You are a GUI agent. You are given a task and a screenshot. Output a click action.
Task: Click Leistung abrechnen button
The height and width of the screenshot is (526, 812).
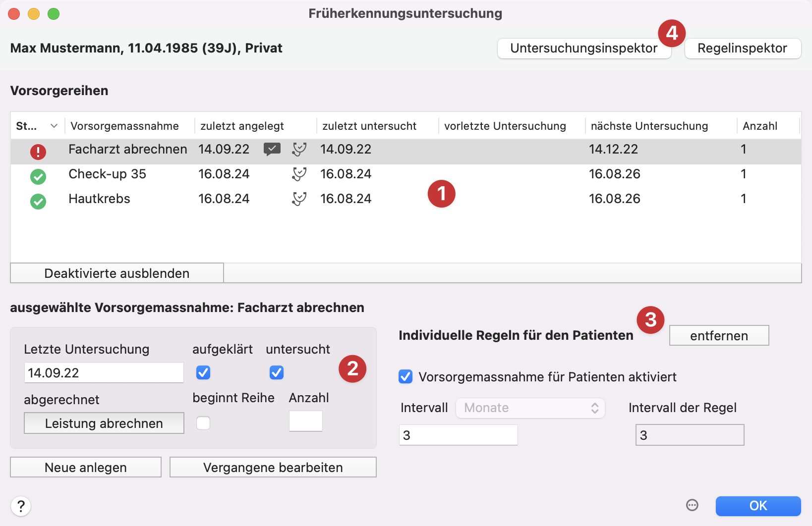click(x=104, y=423)
